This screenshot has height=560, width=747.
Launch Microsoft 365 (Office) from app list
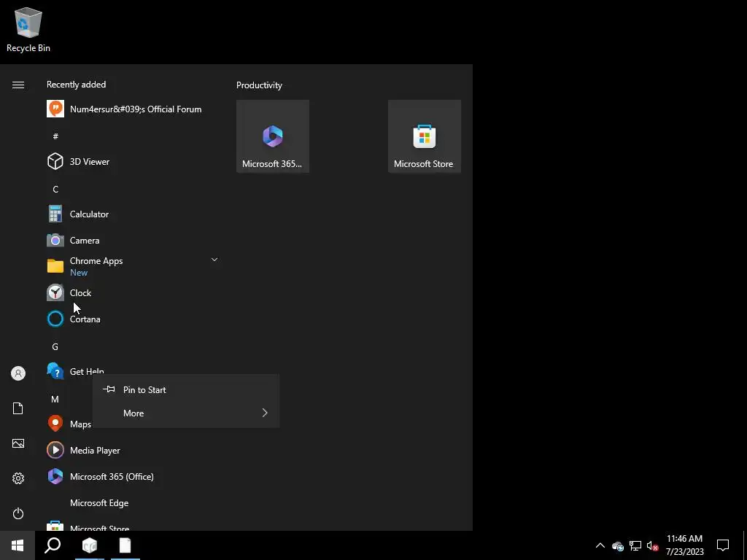(x=100, y=476)
